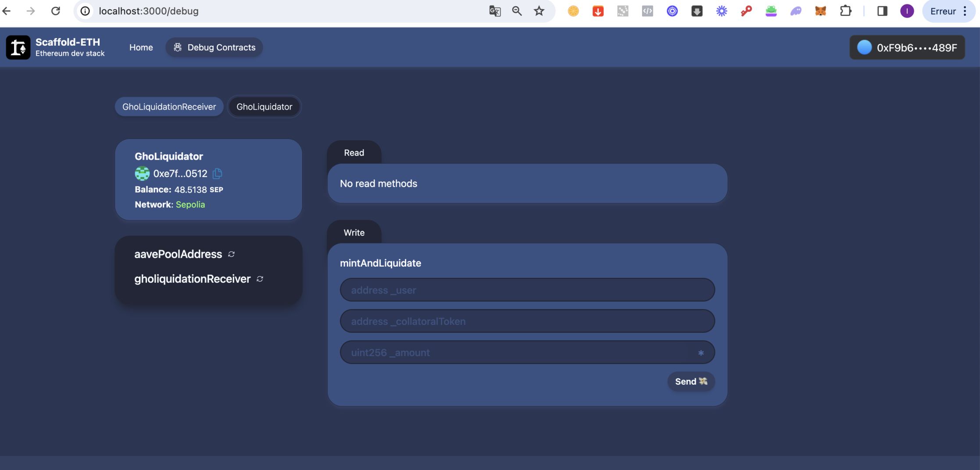Select the GhoLiquidator contract tab
Screen dimensions: 980x470
(264, 107)
